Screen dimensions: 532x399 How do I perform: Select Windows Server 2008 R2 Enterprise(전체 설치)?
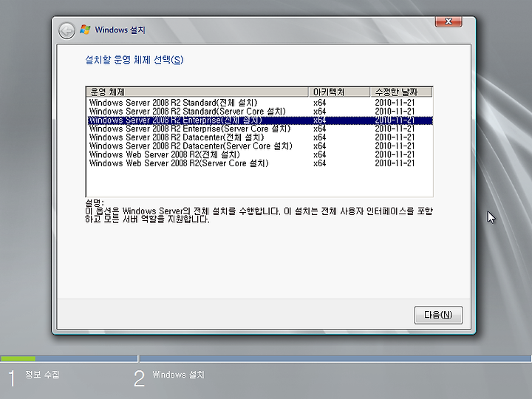260,120
